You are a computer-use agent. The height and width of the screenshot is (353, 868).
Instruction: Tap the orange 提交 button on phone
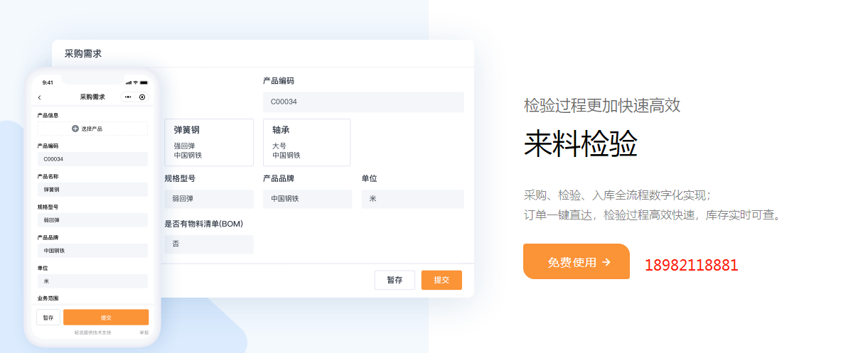[106, 317]
